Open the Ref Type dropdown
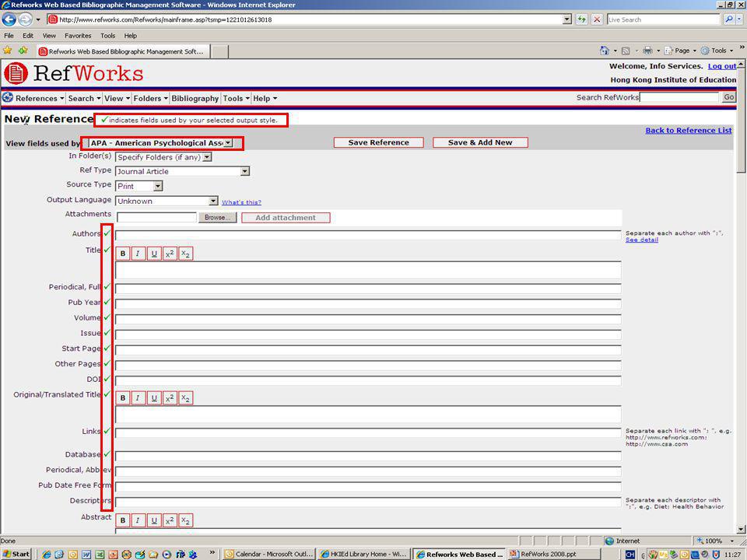Viewport: 747px width, 560px height. [x=245, y=171]
